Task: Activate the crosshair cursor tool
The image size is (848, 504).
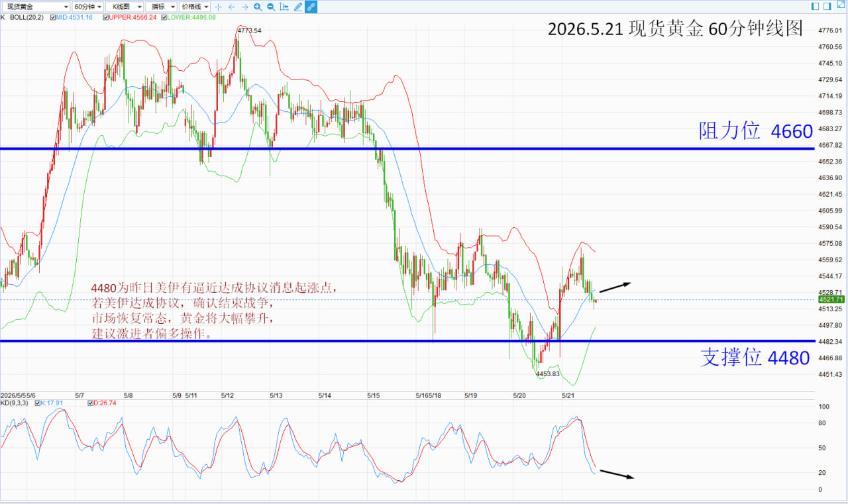Action: (219, 7)
